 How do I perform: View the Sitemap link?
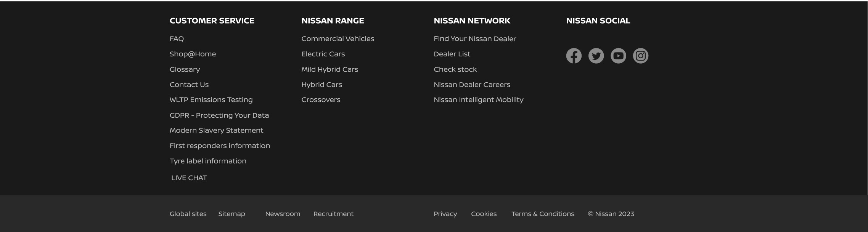tap(231, 214)
